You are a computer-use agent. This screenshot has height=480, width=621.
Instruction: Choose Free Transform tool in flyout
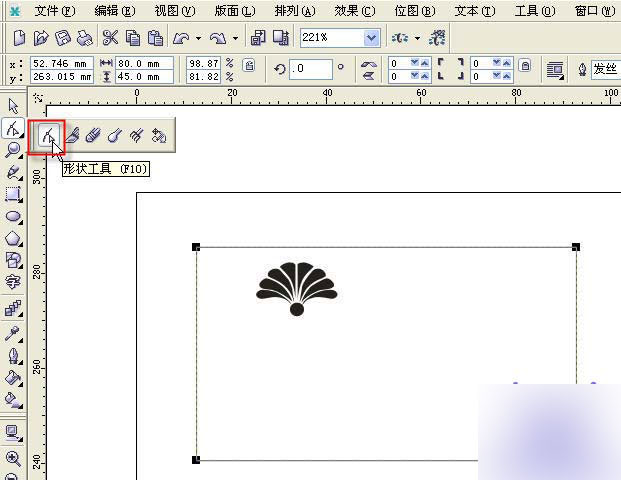pos(159,135)
